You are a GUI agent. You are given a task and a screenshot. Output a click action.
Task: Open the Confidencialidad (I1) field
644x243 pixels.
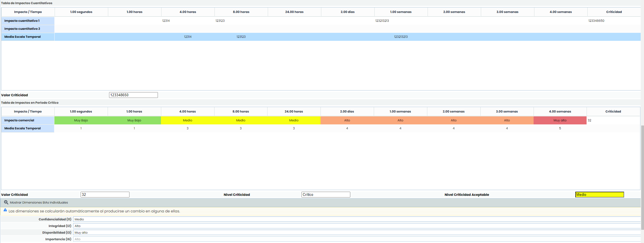(357, 220)
